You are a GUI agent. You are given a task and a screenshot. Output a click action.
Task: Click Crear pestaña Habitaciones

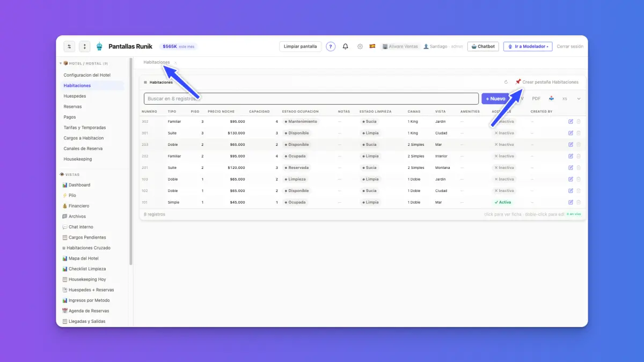point(547,82)
